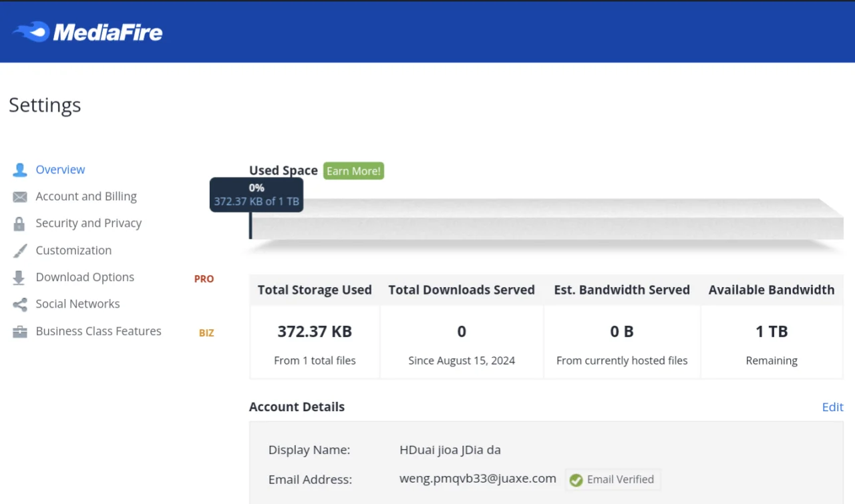Click the 0 B bandwidth served value

coord(622,331)
